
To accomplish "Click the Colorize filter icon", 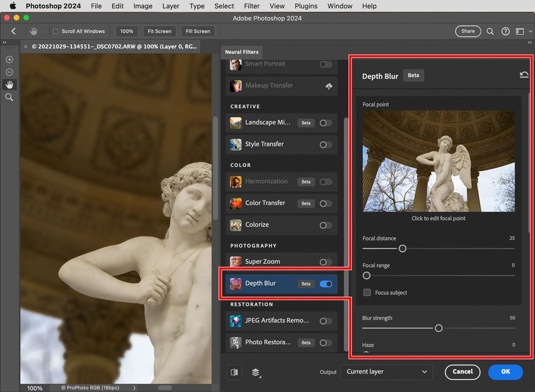I will (236, 225).
